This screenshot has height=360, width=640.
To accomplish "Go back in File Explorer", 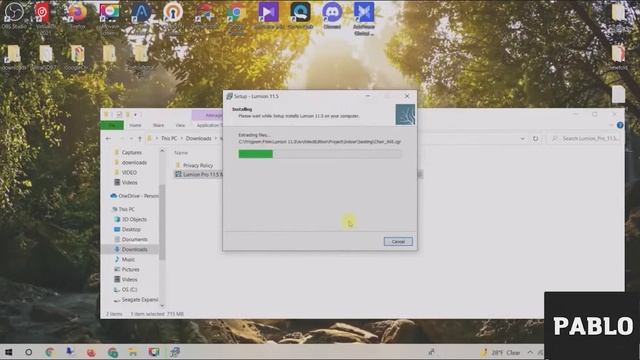I will 109,139.
